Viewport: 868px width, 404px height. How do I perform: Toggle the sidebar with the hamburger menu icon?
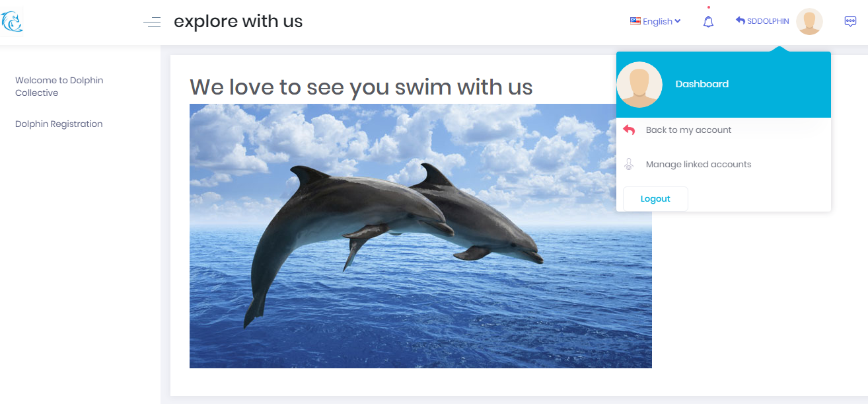click(x=152, y=22)
